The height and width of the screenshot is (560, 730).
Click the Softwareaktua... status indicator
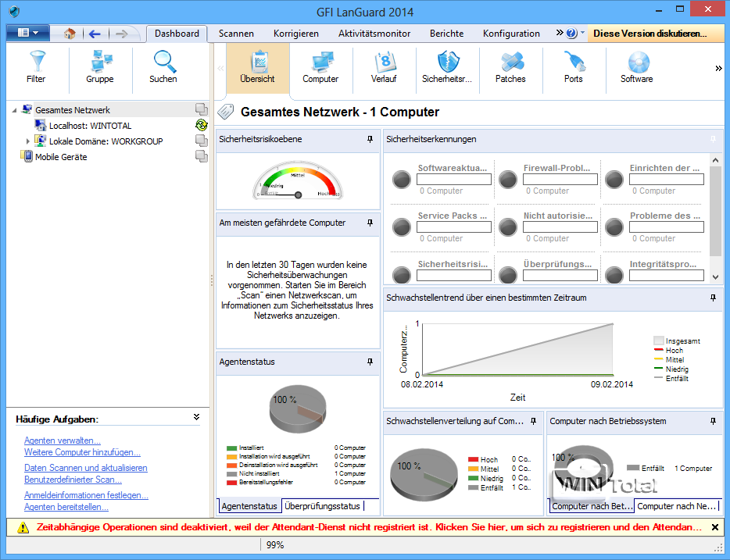click(401, 179)
